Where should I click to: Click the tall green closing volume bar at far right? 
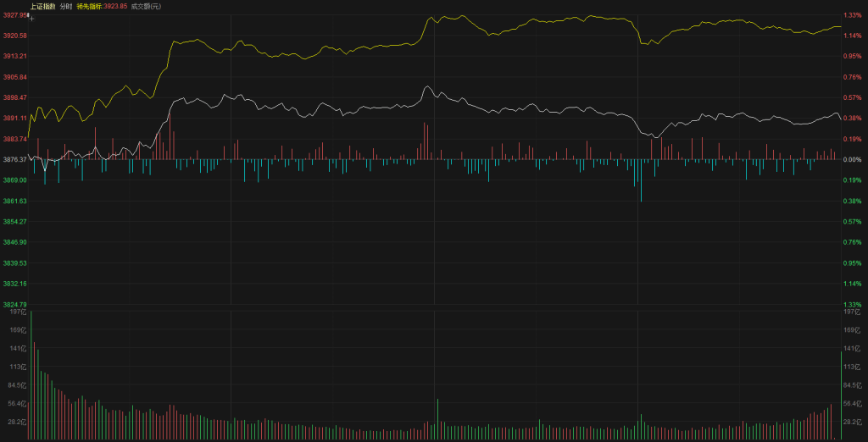[x=841, y=395]
